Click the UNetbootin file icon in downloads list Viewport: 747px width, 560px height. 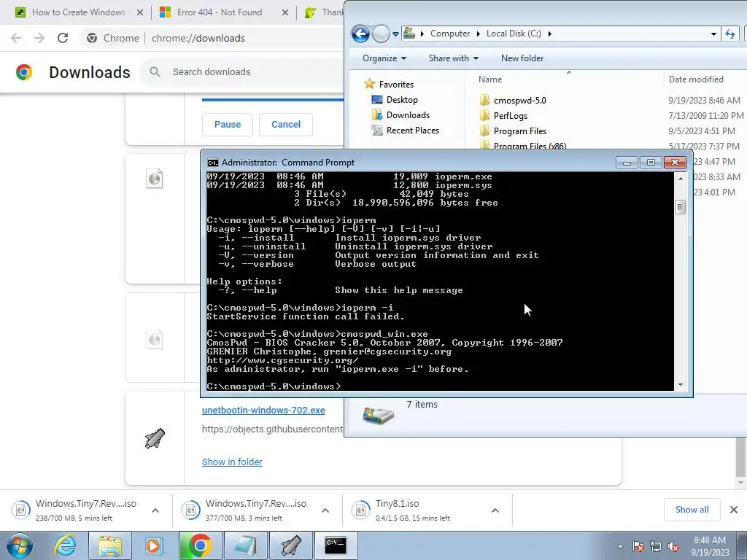[x=155, y=438]
